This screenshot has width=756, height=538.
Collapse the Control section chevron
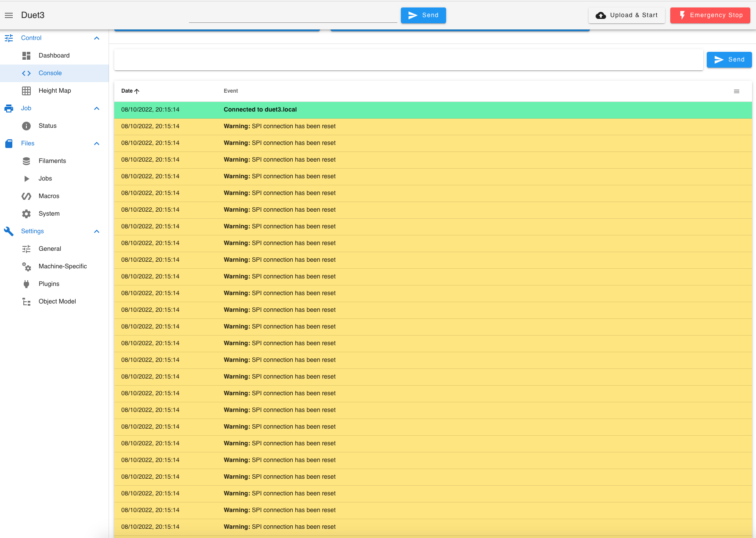click(97, 38)
